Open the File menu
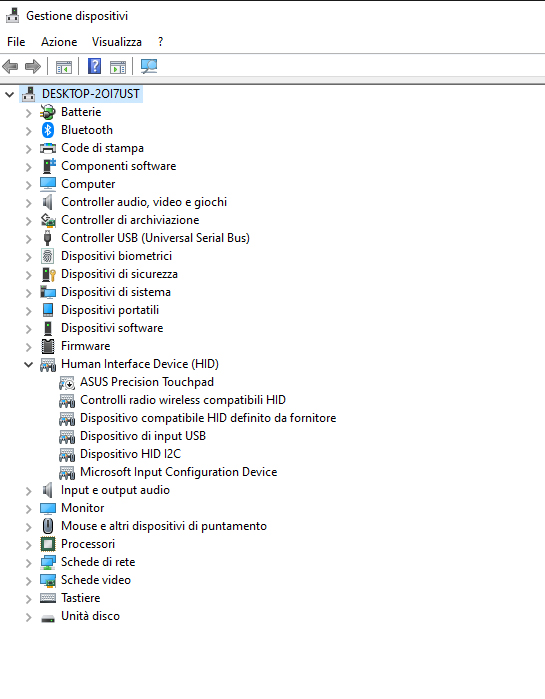 (16, 42)
